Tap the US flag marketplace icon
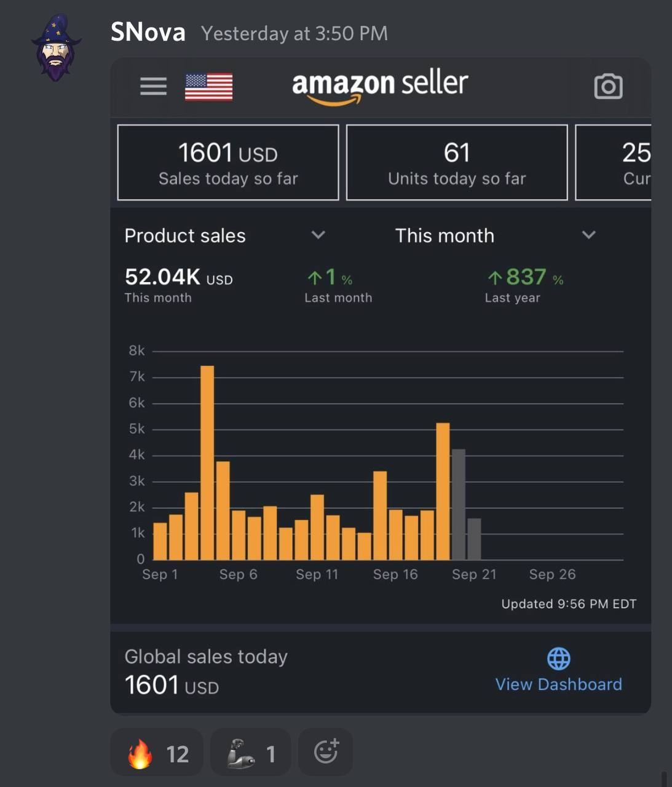672x787 pixels. click(x=208, y=87)
